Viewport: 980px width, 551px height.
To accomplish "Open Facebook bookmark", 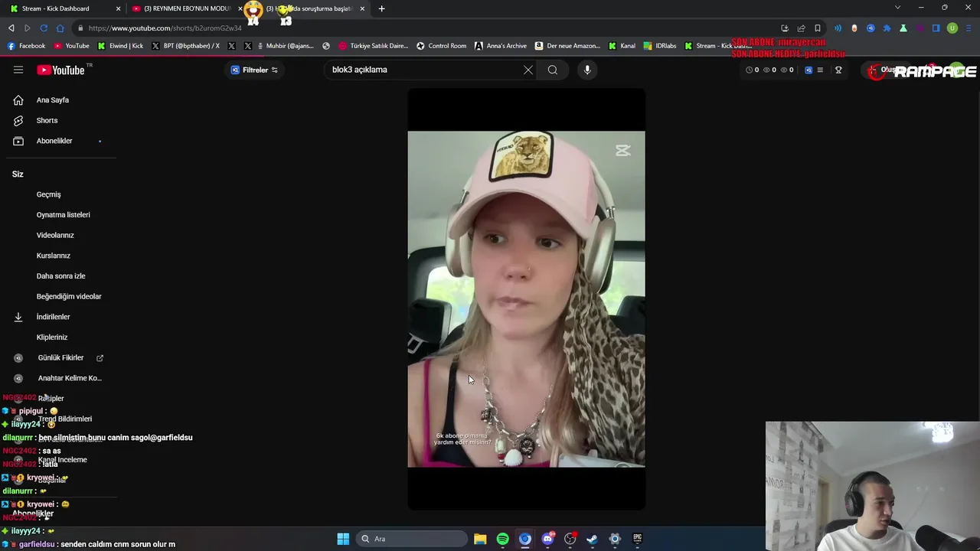I will 27,46.
